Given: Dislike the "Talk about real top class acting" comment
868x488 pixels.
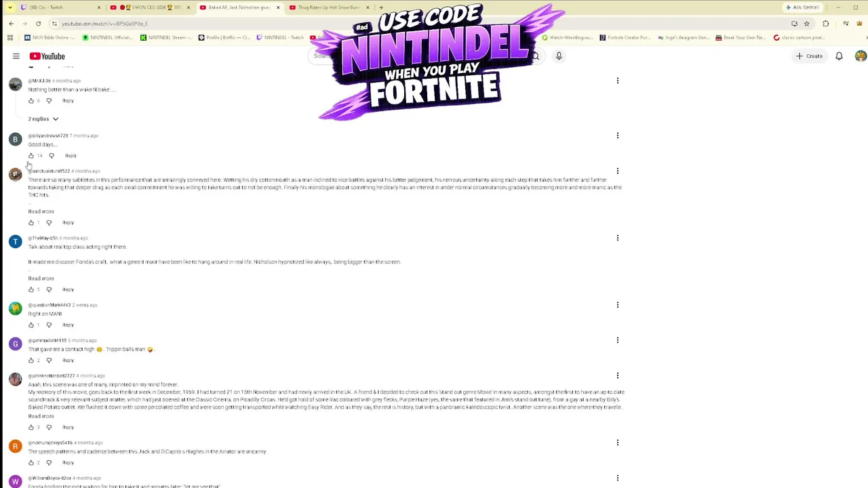Looking at the screenshot, I should (x=49, y=289).
